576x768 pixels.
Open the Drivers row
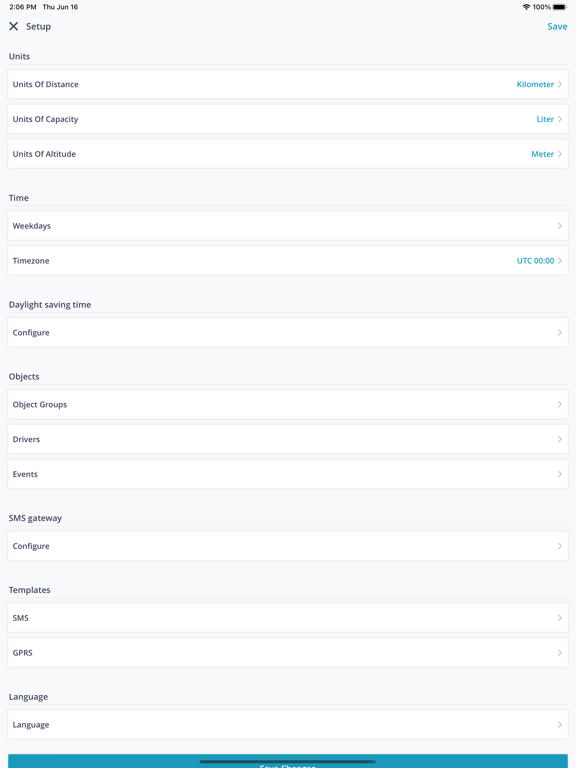pos(288,439)
